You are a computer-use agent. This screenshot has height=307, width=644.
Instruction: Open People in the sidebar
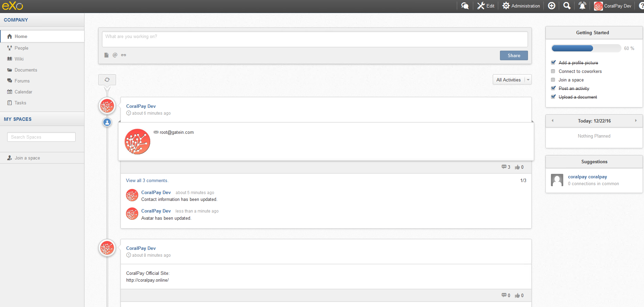[21, 48]
